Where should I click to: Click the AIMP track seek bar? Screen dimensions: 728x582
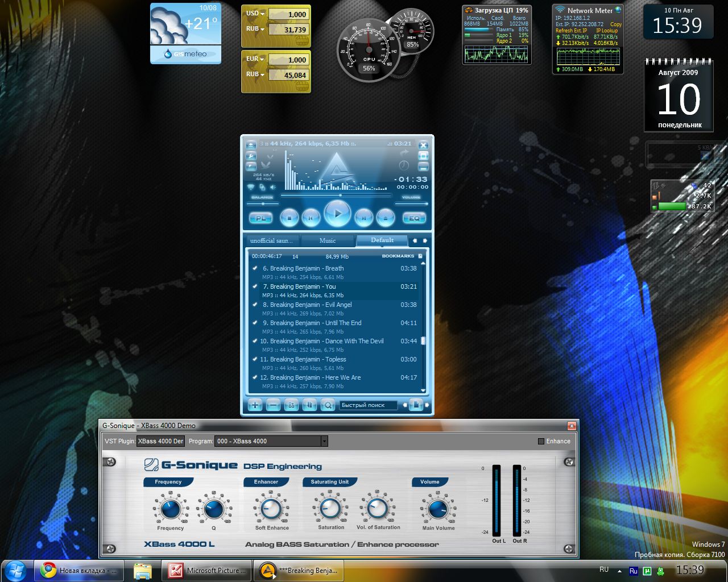(337, 195)
